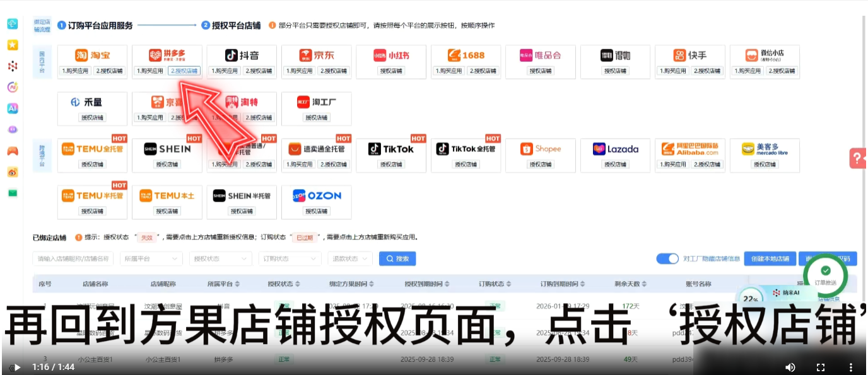Click 1.购买应用 under 1688
This screenshot has width=868, height=375.
(449, 71)
